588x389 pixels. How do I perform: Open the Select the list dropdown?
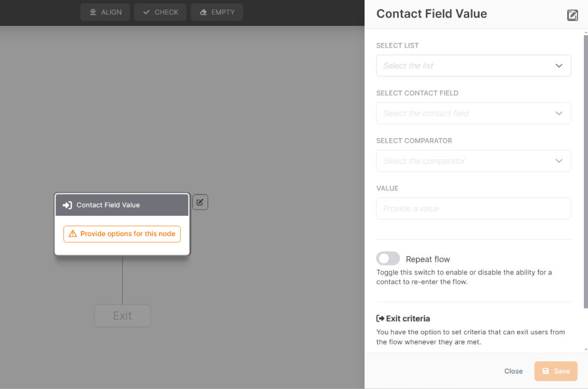pyautogui.click(x=473, y=66)
